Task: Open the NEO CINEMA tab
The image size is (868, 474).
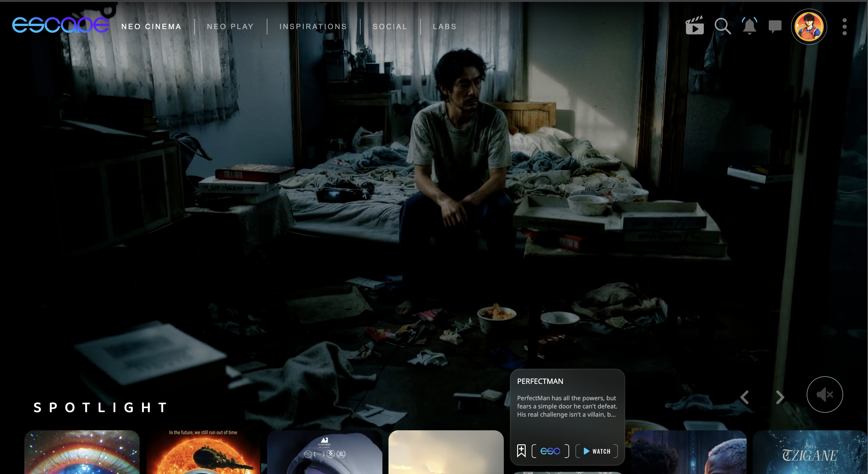Action: (151, 27)
